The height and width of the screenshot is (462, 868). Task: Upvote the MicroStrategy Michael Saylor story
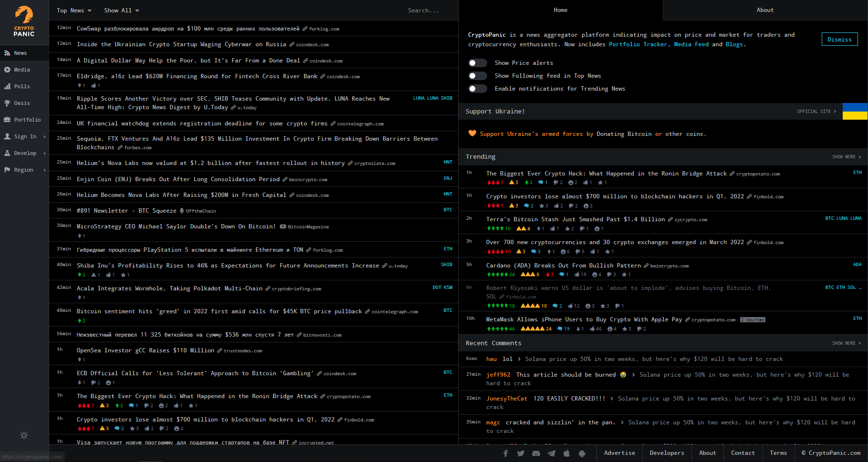click(x=81, y=236)
